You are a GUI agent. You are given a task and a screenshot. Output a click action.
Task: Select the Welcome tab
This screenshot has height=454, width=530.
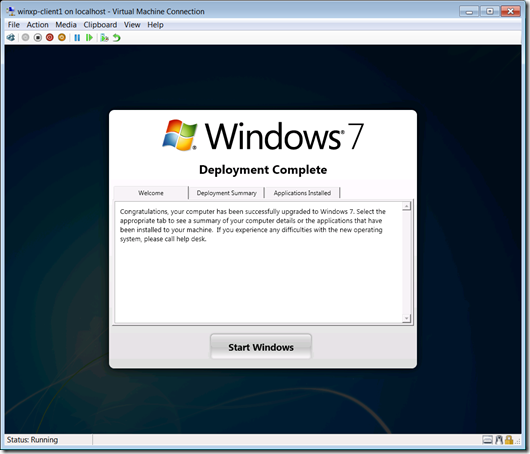[151, 193]
